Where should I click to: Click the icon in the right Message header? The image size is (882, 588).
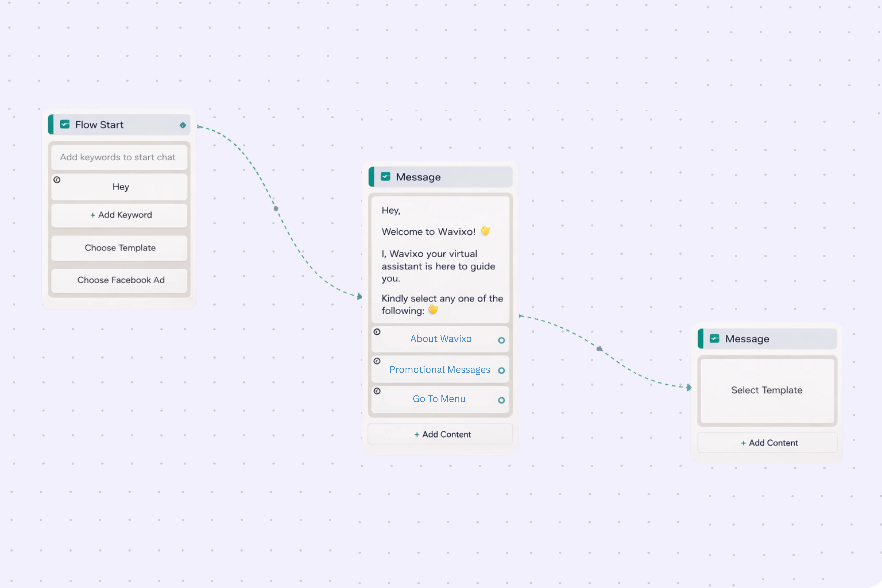[714, 339]
